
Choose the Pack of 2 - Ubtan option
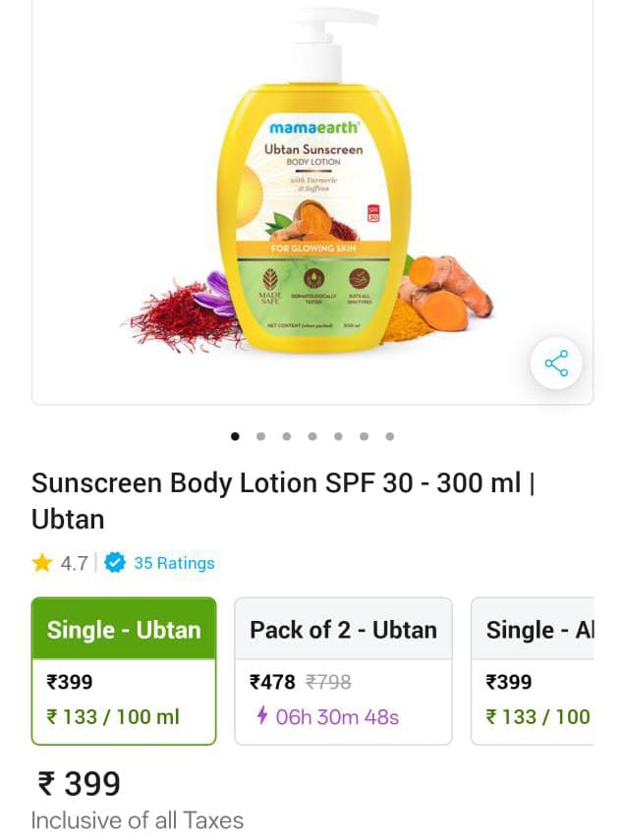pyautogui.click(x=343, y=671)
